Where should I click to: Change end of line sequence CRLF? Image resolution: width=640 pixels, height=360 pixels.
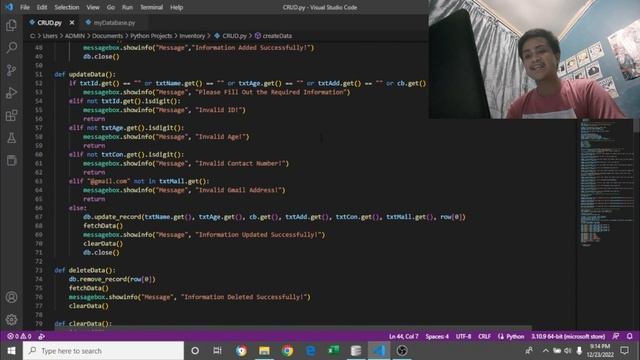click(x=484, y=336)
